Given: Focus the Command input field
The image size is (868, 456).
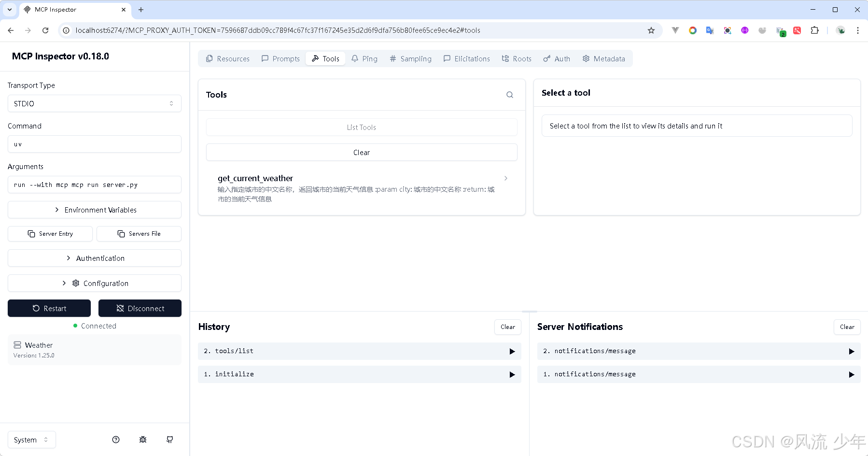Looking at the screenshot, I should coord(95,144).
